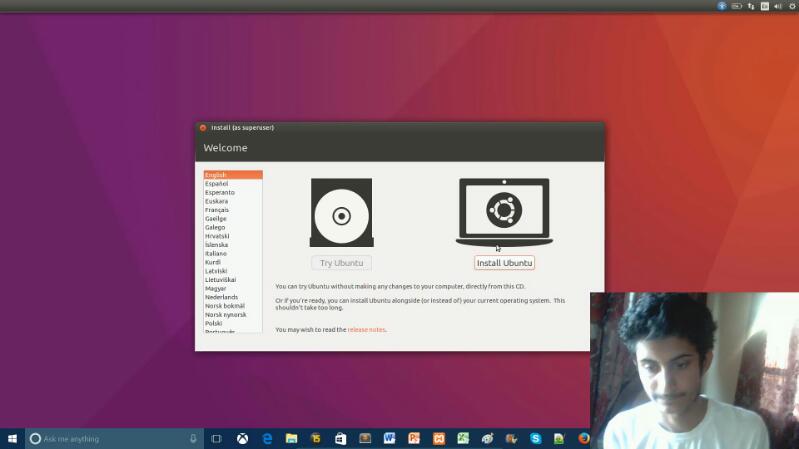Choose Italiano from the language list

point(233,253)
